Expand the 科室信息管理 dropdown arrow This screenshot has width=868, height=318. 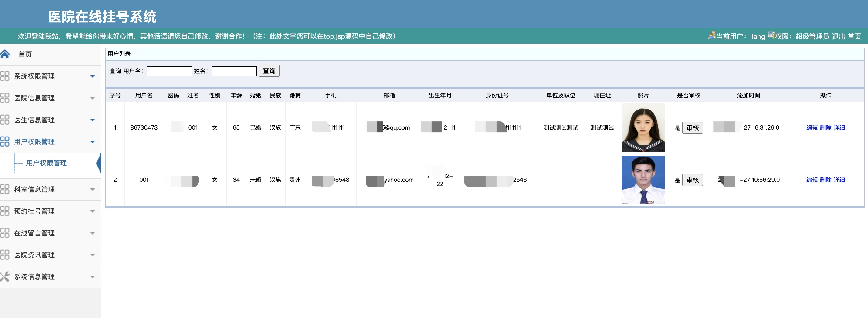click(x=93, y=190)
